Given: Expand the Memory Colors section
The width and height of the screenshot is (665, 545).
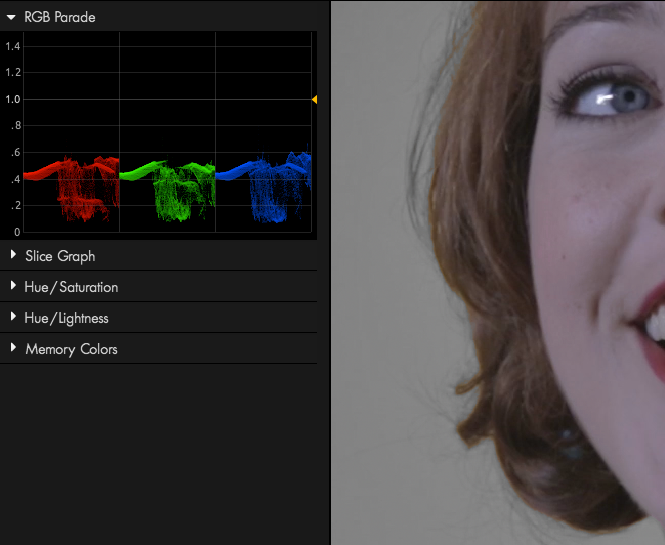Looking at the screenshot, I should [x=13, y=347].
